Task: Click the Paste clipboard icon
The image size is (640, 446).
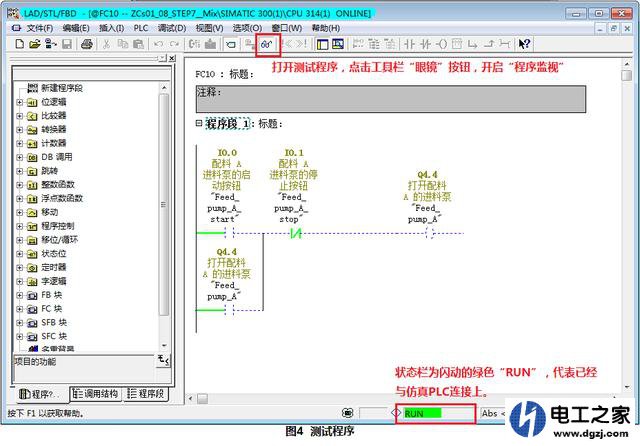Action: (x=138, y=44)
